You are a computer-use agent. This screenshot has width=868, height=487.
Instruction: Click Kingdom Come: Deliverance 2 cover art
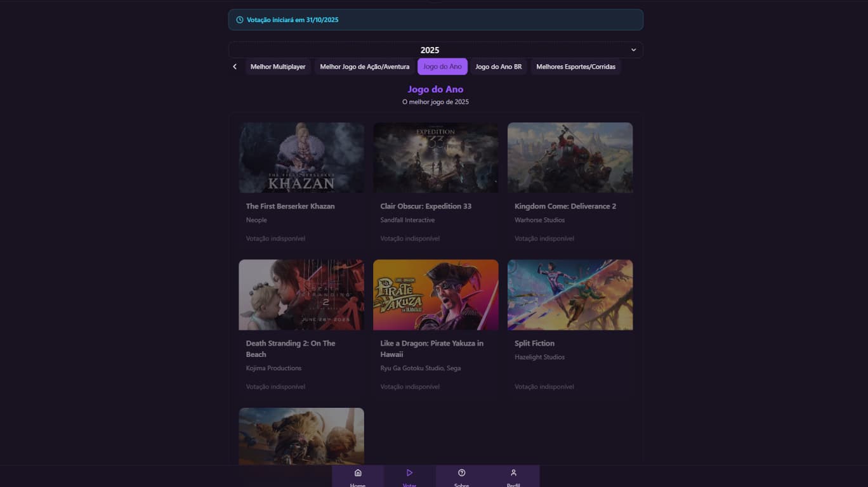pos(570,157)
